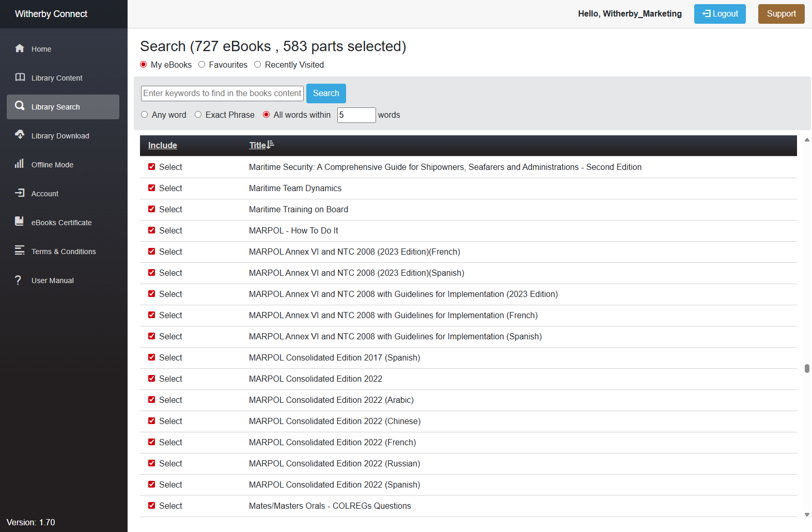This screenshot has height=532, width=812.
Task: Open the Support page
Action: [x=781, y=14]
